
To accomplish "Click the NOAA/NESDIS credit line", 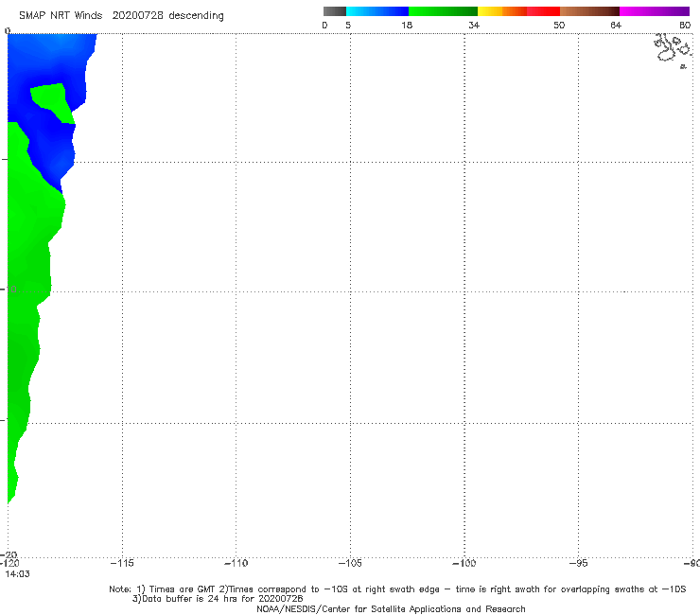I will coord(391,609).
